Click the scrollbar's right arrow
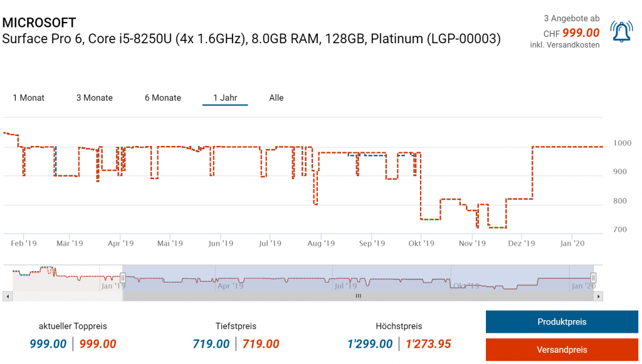Screen dimensions: 642x364 tap(599, 296)
